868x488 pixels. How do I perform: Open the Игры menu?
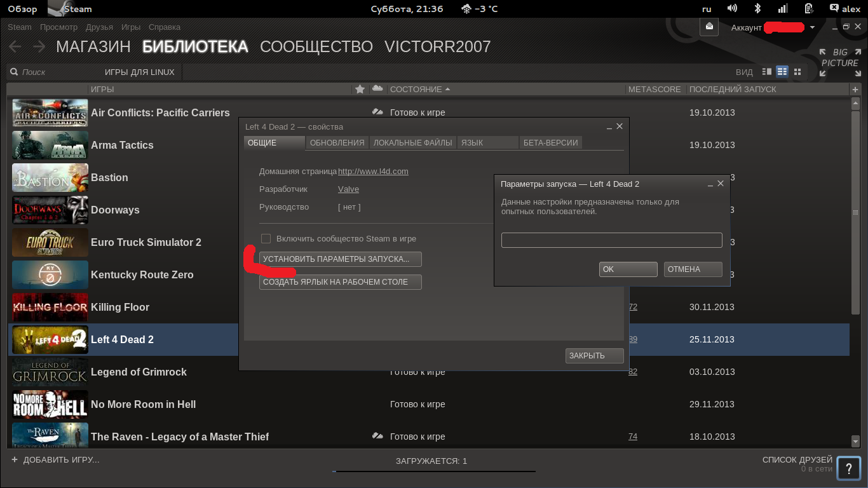point(131,27)
